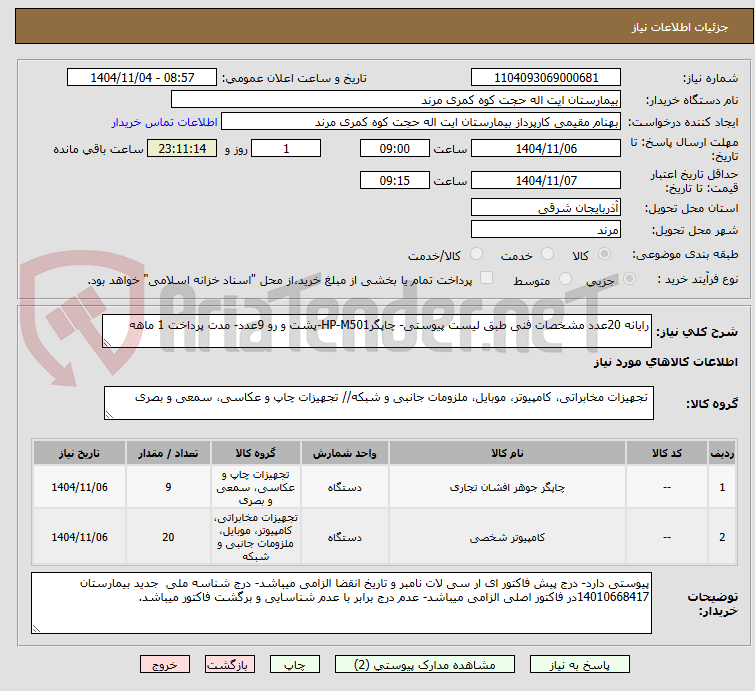This screenshot has width=755, height=691.
Task: Click the 'بازگشت' back button
Action: pos(230,665)
